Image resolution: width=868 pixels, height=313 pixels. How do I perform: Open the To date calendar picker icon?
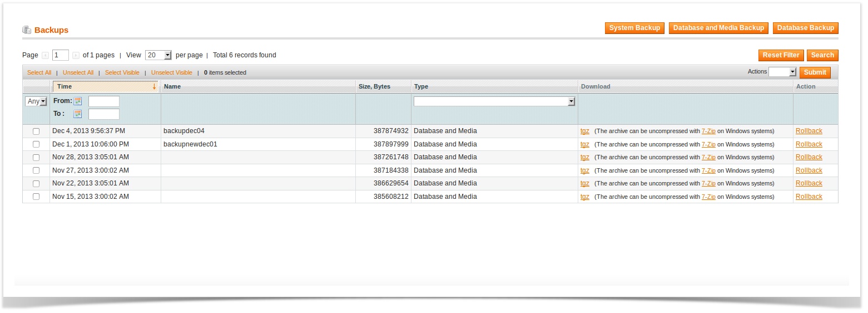click(x=78, y=114)
